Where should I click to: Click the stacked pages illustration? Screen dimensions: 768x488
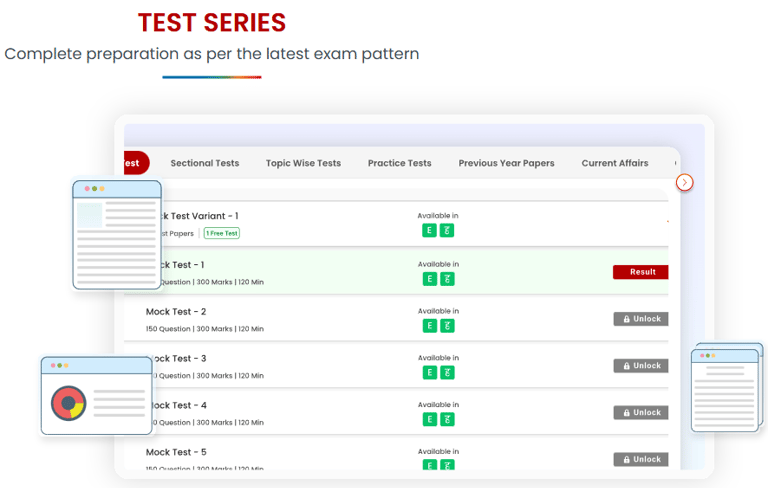[727, 388]
